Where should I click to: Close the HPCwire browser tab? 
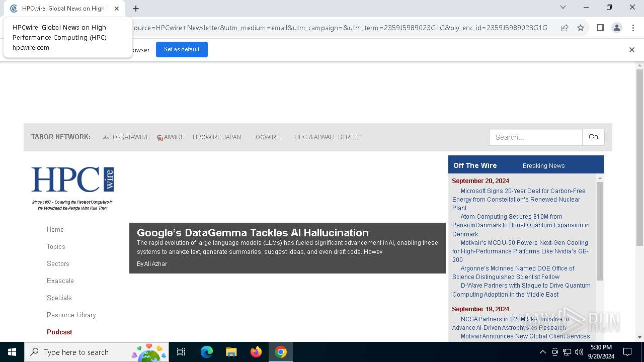(117, 8)
